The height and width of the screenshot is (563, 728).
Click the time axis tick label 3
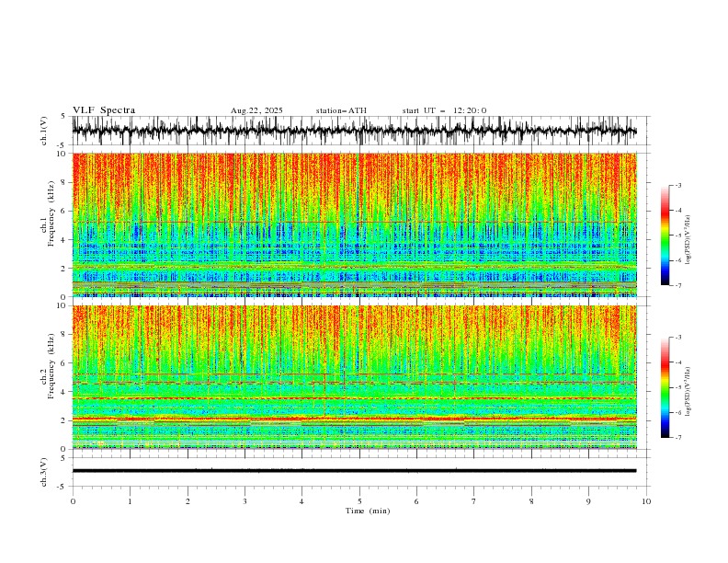[245, 501]
